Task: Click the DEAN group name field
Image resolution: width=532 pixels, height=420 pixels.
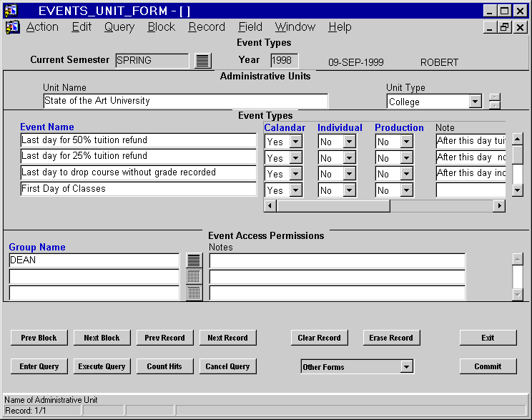Action: (94, 260)
